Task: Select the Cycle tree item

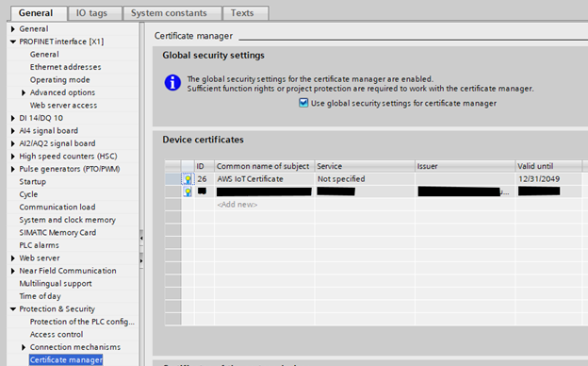Action: point(28,194)
